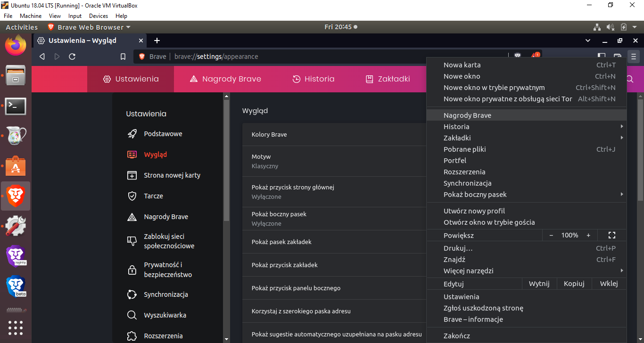Show Applications grid in the dock
The width and height of the screenshot is (644, 343).
click(x=16, y=327)
